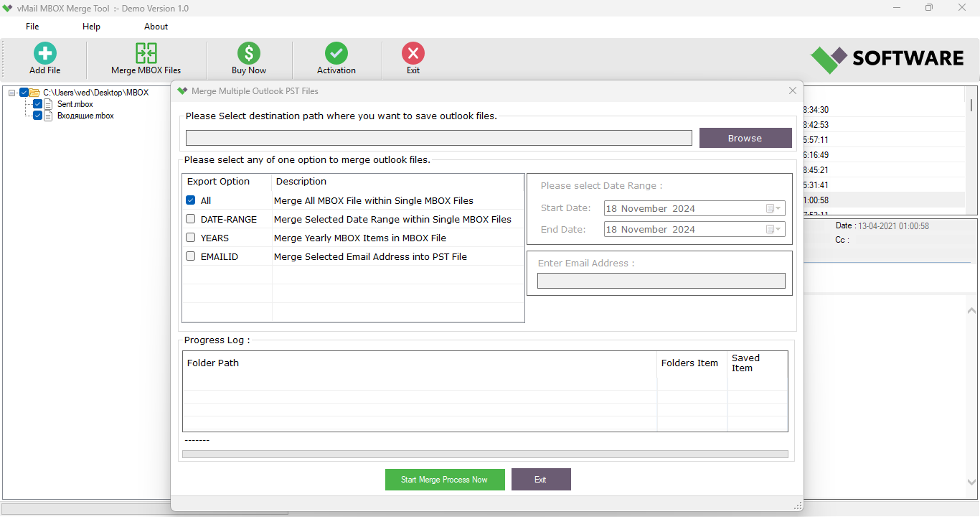Image resolution: width=980 pixels, height=517 pixels.
Task: Toggle the Sent.mbox checkbox
Action: [37, 104]
